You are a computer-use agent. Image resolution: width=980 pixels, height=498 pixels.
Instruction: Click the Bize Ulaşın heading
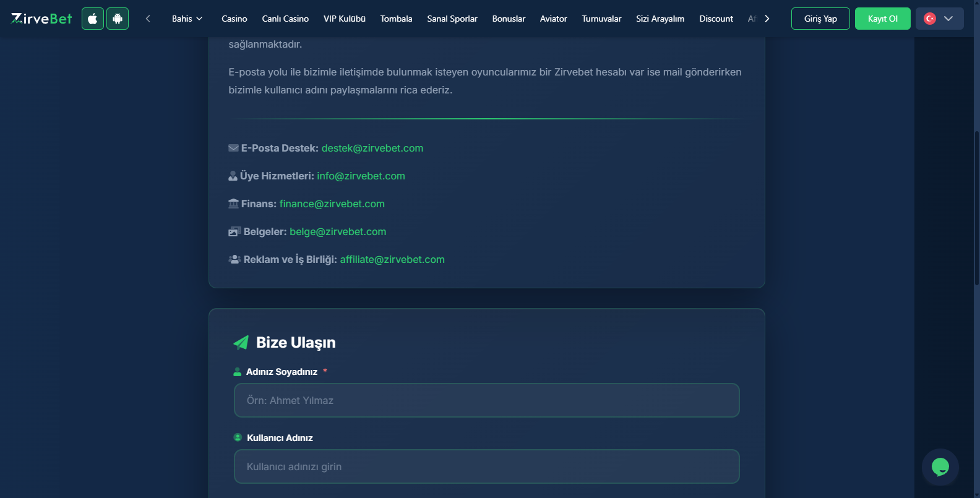[296, 343]
